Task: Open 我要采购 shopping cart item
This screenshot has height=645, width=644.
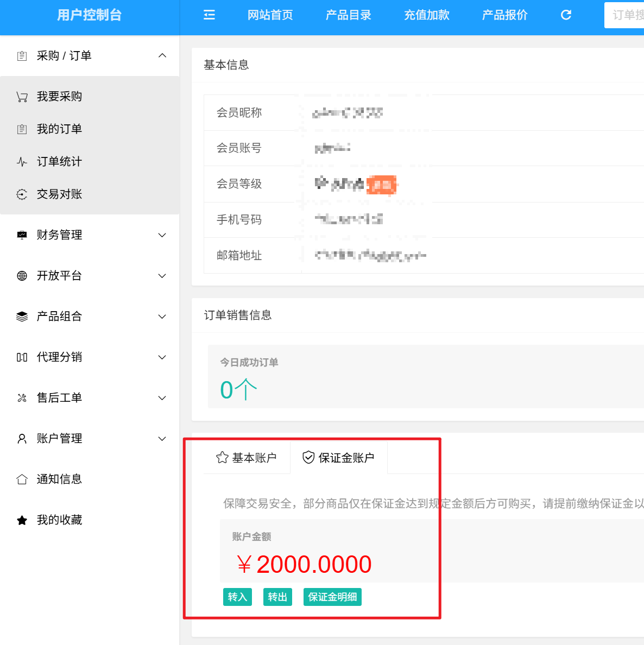Action: pos(59,97)
